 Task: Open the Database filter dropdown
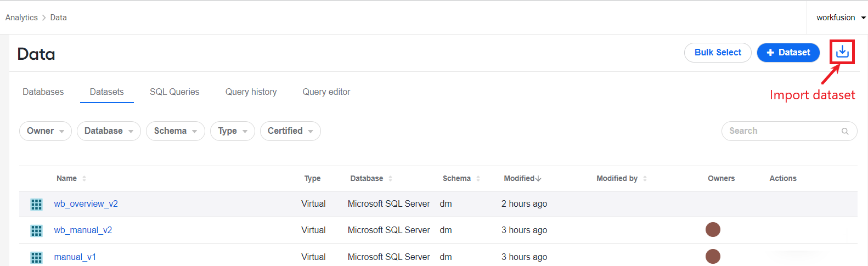(109, 131)
